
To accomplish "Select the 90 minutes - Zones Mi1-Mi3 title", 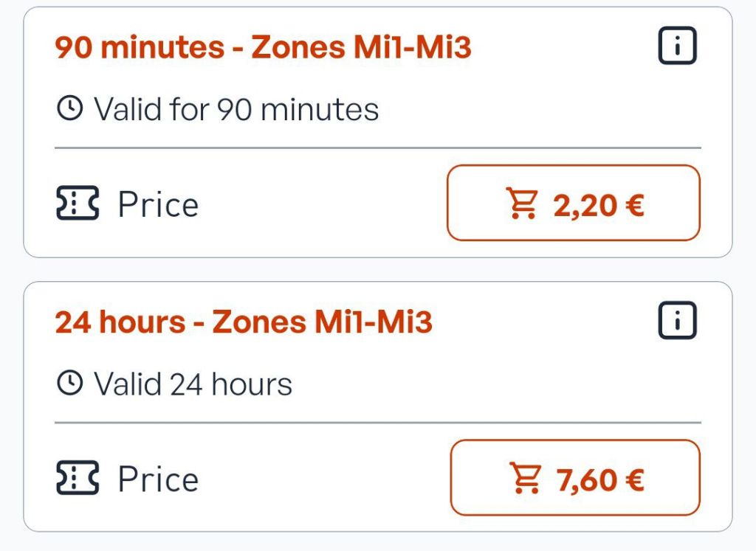I will (x=263, y=48).
